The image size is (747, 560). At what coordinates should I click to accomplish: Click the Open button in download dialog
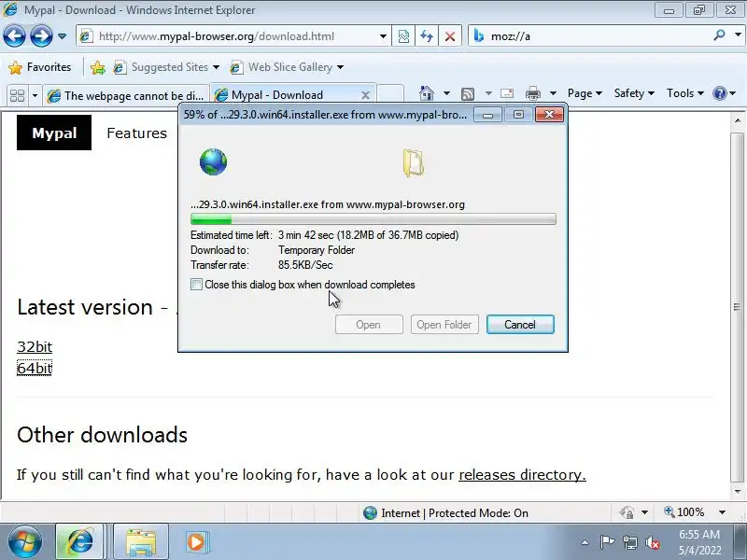(x=369, y=324)
